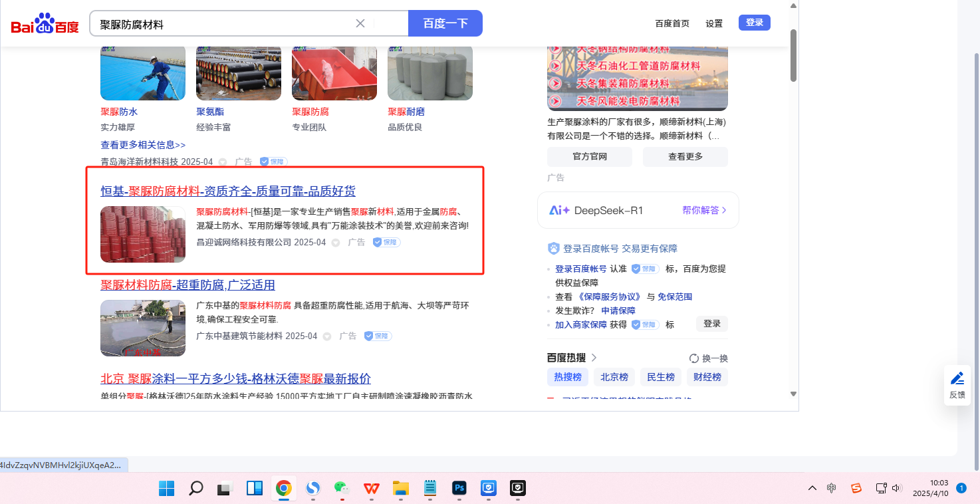Expand DeepSeek-R1 帮你解答 arrow
The height and width of the screenshot is (504, 980).
724,210
